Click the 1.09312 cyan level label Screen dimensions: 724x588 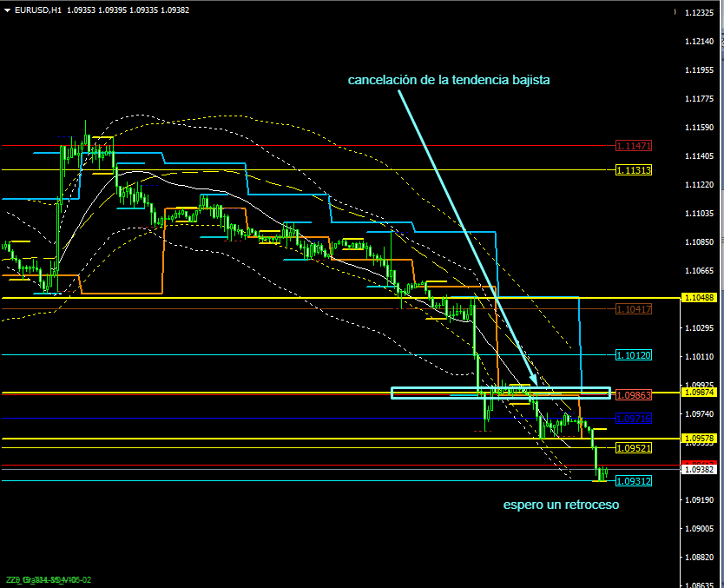pyautogui.click(x=634, y=481)
